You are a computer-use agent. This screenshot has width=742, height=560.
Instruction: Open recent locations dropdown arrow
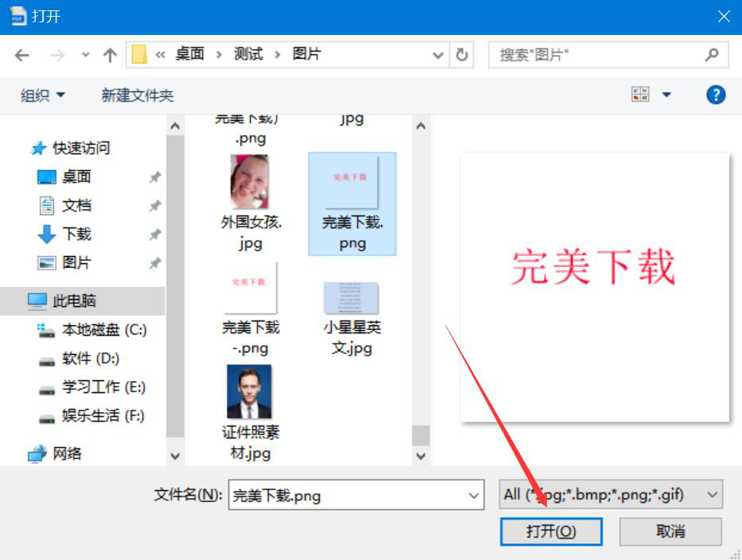85,55
